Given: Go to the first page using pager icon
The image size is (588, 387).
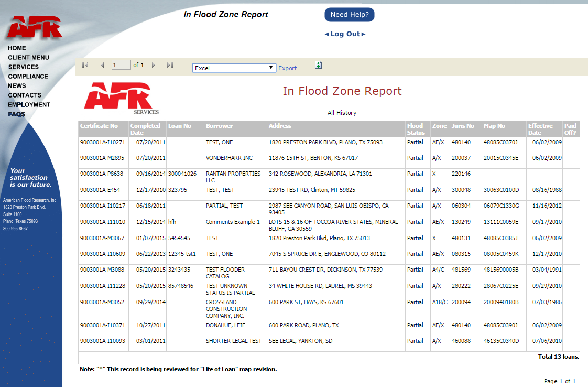Looking at the screenshot, I should [x=85, y=64].
